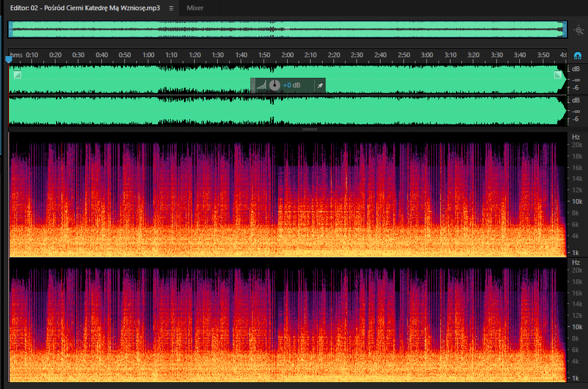Screen dimensions: 588x389
Task: Click the 3:00 timeline label
Action: [427, 55]
